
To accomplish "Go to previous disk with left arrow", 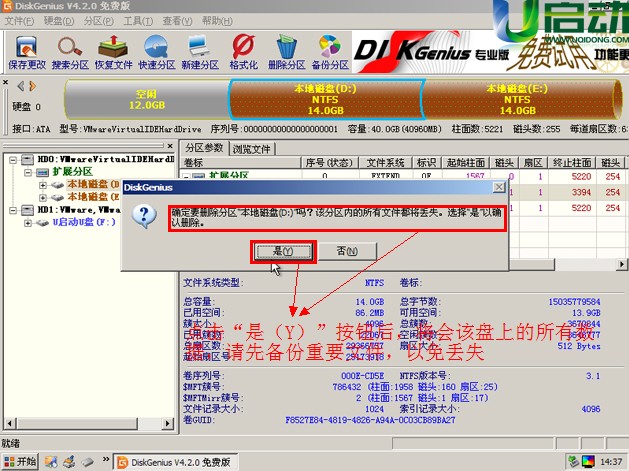I will [21, 86].
